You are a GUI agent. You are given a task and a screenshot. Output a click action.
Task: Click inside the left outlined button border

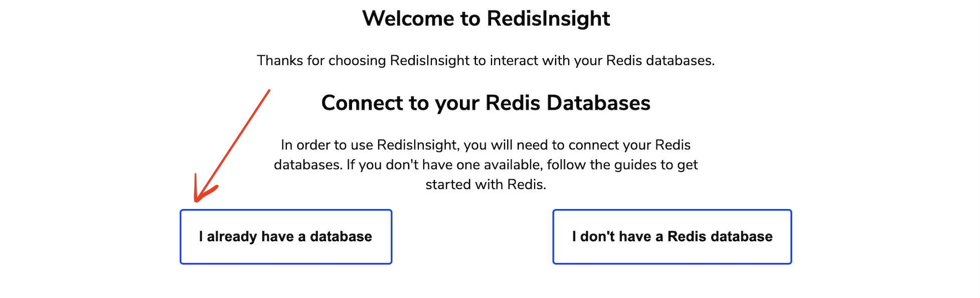285,236
